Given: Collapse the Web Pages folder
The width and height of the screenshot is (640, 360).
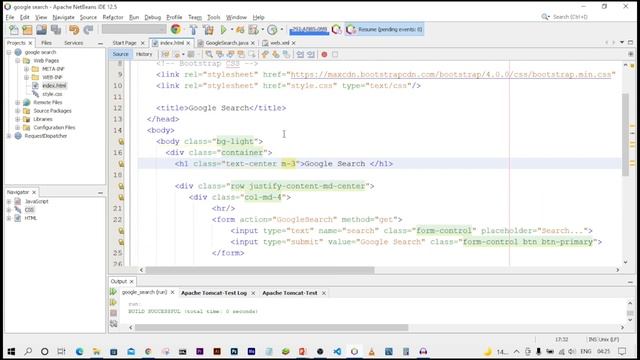Looking at the screenshot, I should pyautogui.click(x=18, y=60).
